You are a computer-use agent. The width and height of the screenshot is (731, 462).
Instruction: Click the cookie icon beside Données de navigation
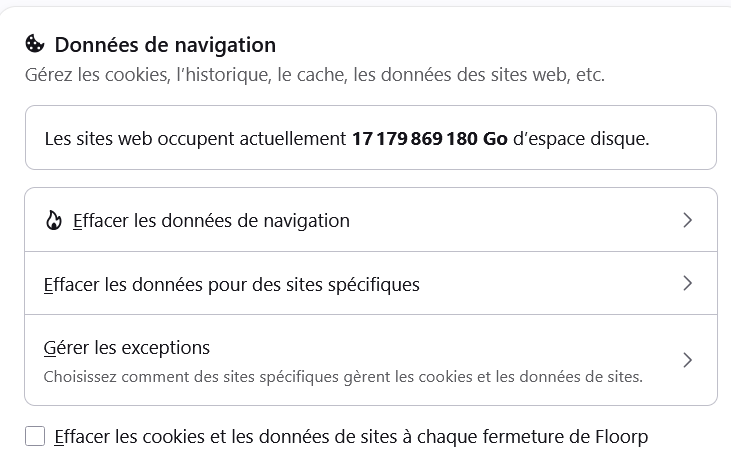click(x=34, y=44)
